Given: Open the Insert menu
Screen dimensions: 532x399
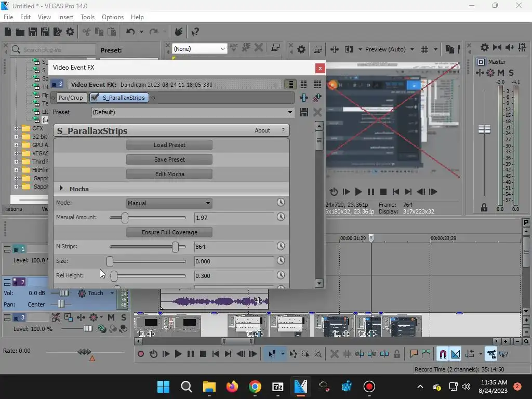Looking at the screenshot, I should click(65, 17).
